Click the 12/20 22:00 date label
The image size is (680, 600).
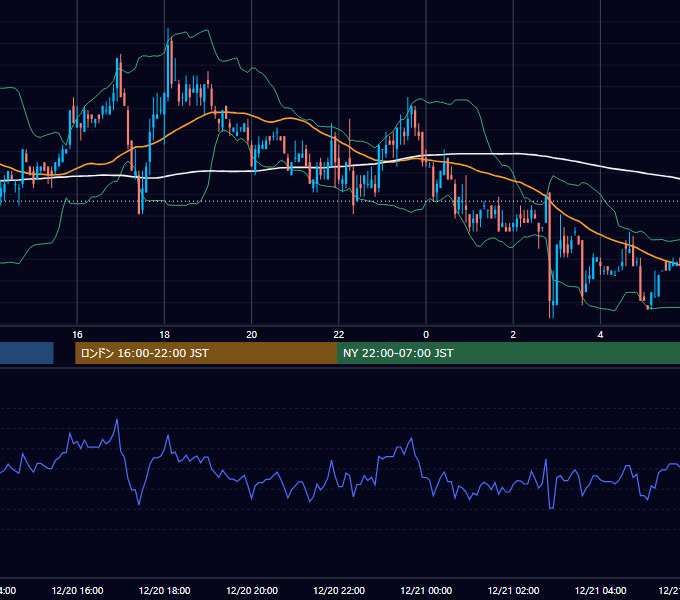[x=339, y=590]
